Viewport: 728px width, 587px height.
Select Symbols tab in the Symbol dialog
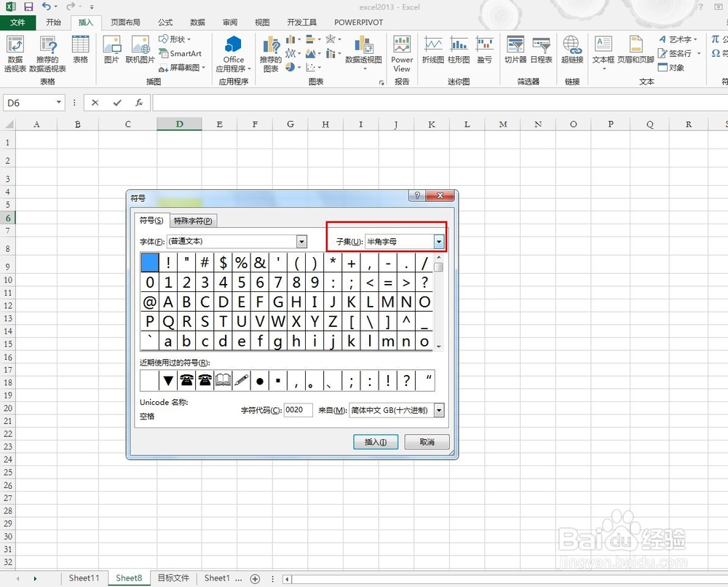[151, 220]
